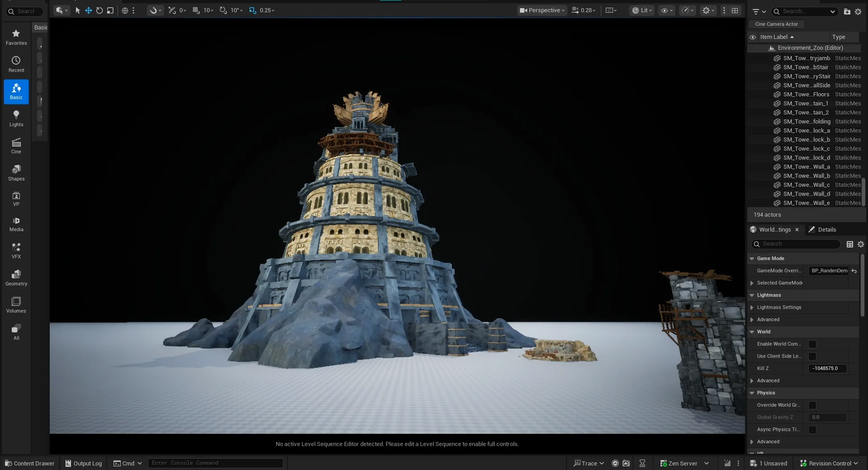Toggle Enable World Composition checkbox
Viewport: 868px width, 470px height.
coord(812,344)
